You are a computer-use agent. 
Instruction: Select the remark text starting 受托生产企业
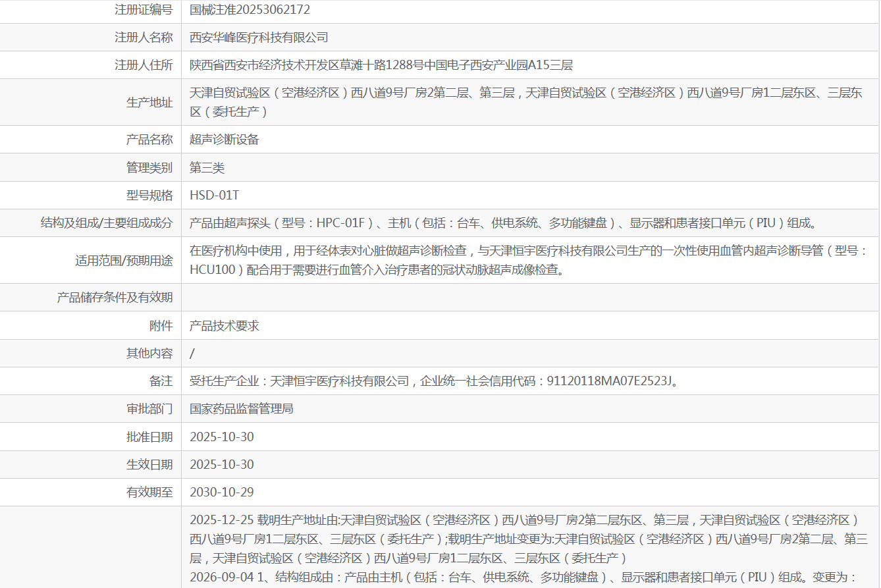click(x=435, y=381)
